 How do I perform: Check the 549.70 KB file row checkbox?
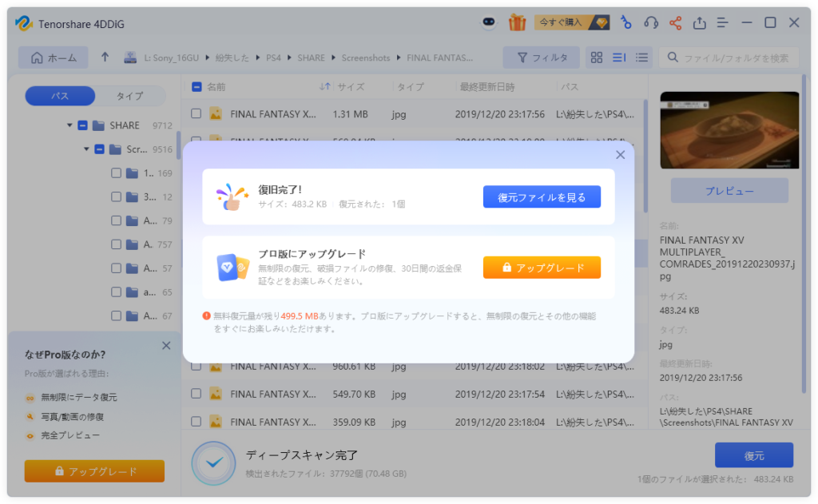click(x=197, y=394)
